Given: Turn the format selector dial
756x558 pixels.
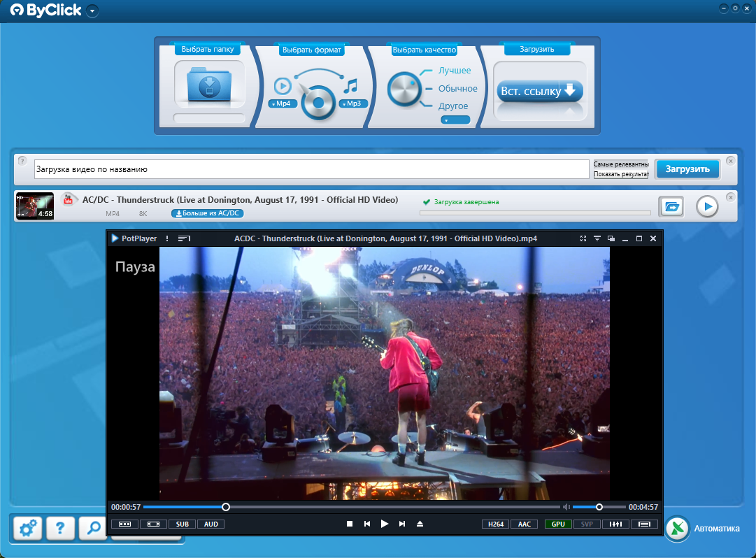Looking at the screenshot, I should (x=318, y=103).
